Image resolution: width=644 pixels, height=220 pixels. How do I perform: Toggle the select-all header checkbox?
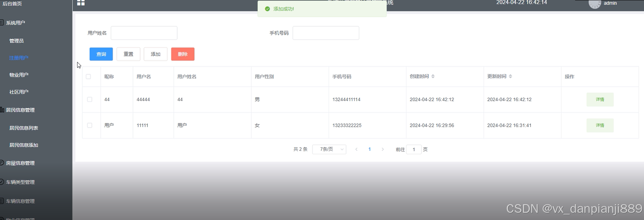[88, 76]
